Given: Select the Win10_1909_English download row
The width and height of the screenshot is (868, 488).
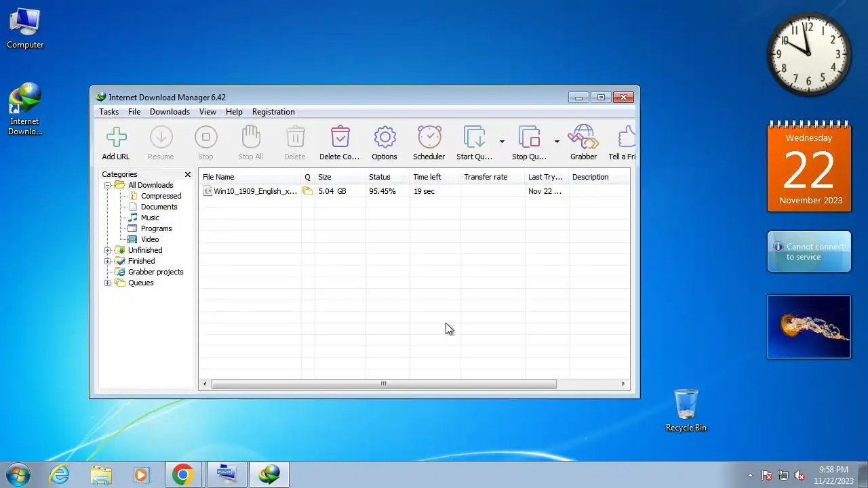Looking at the screenshot, I should (x=414, y=191).
